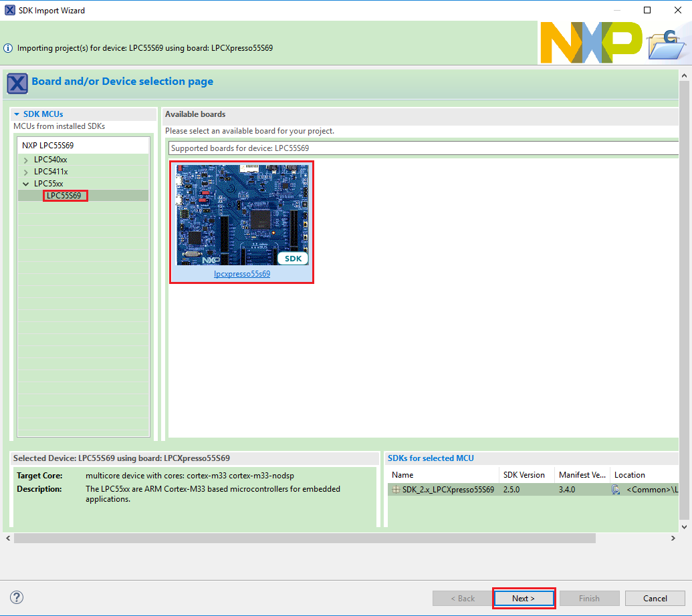Collapse the LPC55xx tree node

point(25,184)
